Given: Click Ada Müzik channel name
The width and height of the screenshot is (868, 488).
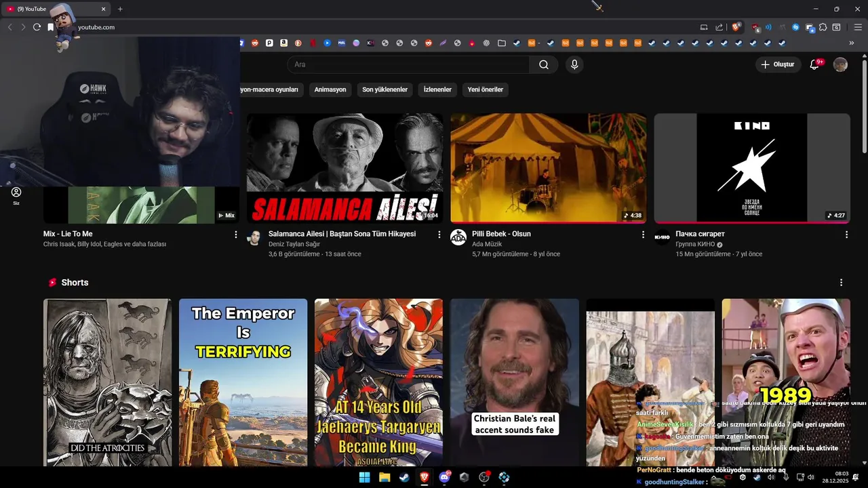Looking at the screenshot, I should click(487, 244).
